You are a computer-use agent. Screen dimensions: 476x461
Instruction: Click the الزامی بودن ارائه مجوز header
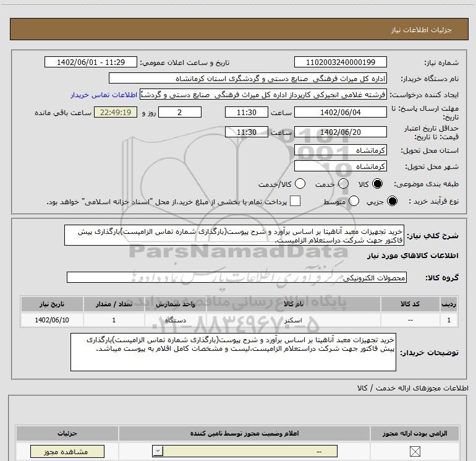point(415,433)
